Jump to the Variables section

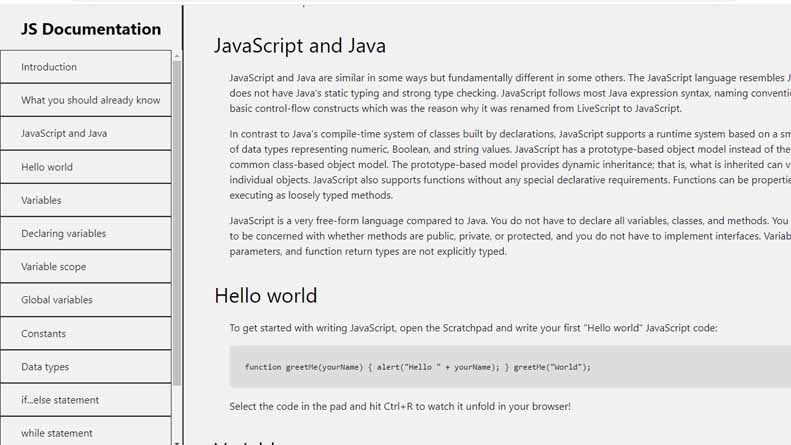click(41, 200)
